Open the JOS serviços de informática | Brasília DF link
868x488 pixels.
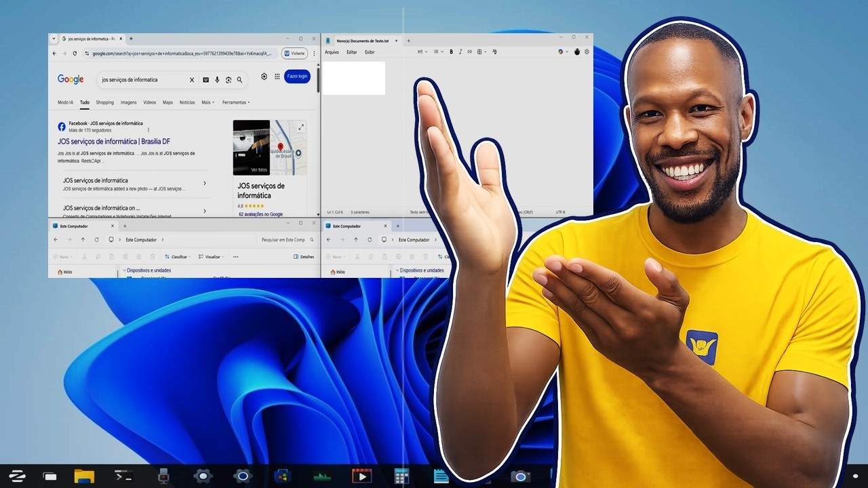tap(114, 142)
